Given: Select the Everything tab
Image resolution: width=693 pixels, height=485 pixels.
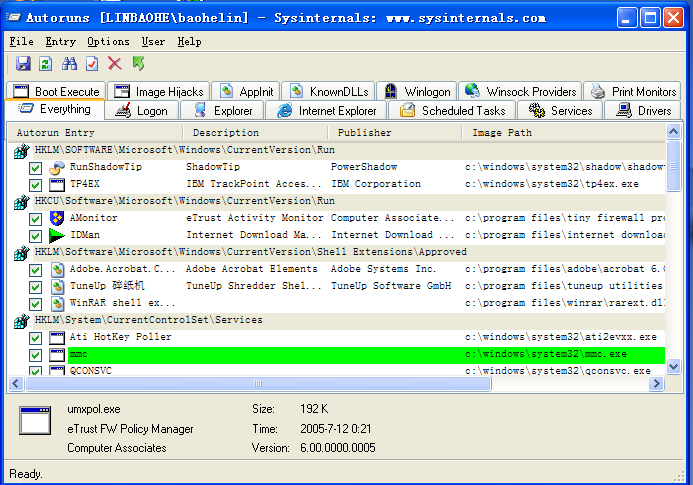Looking at the screenshot, I should (x=55, y=109).
